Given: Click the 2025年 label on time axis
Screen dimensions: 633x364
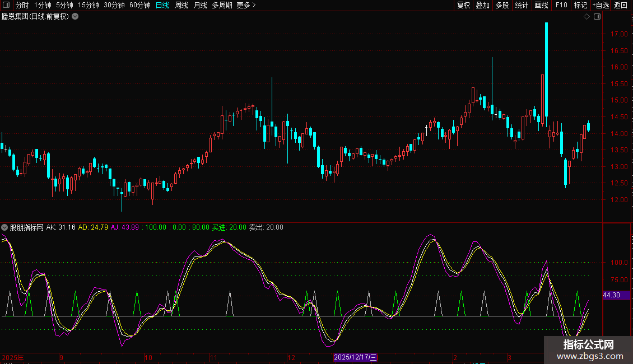Looking at the screenshot, I should [13, 357].
